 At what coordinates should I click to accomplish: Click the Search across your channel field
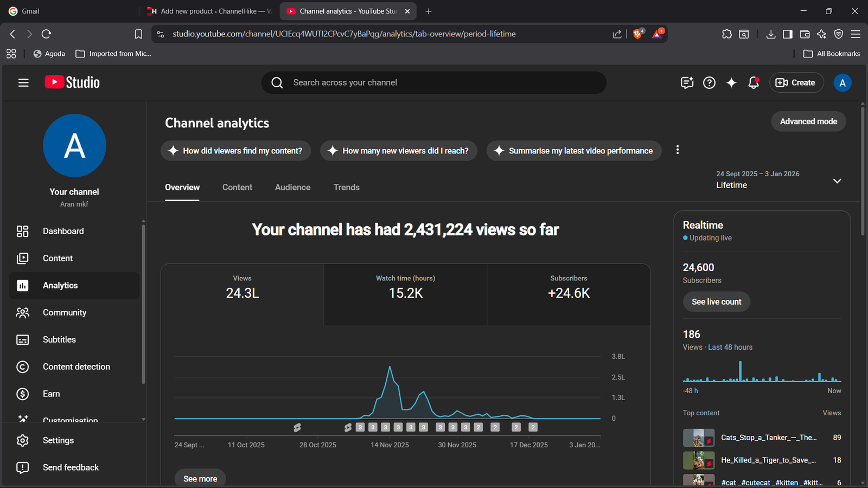pos(434,82)
